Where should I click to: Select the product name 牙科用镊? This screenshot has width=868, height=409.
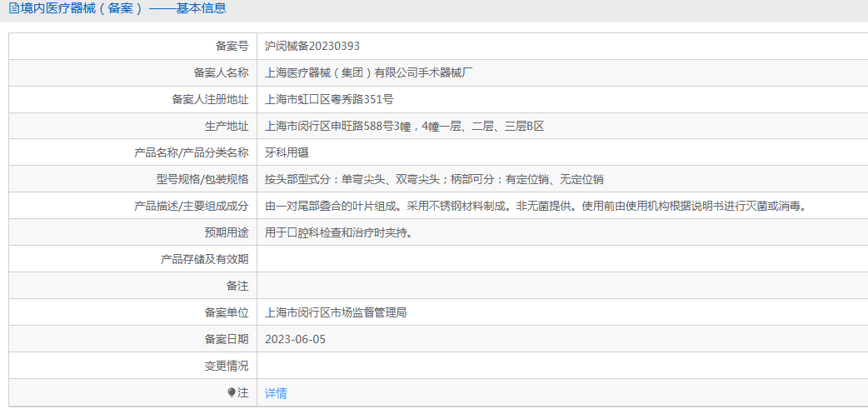pyautogui.click(x=287, y=152)
